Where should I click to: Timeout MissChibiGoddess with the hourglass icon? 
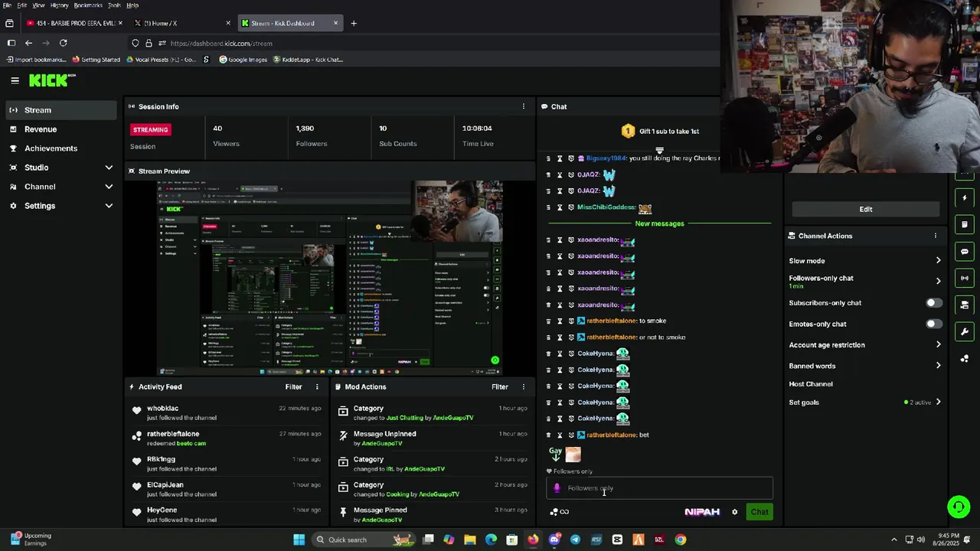tap(560, 207)
